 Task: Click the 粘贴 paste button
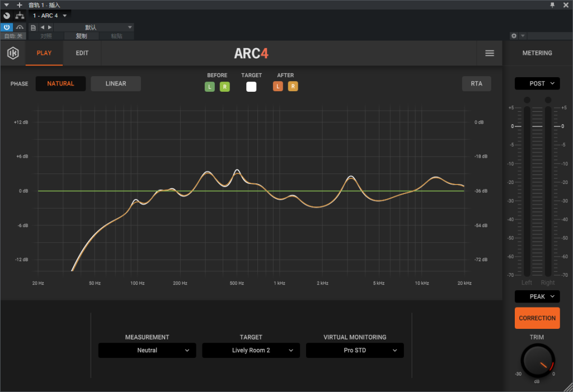[116, 36]
